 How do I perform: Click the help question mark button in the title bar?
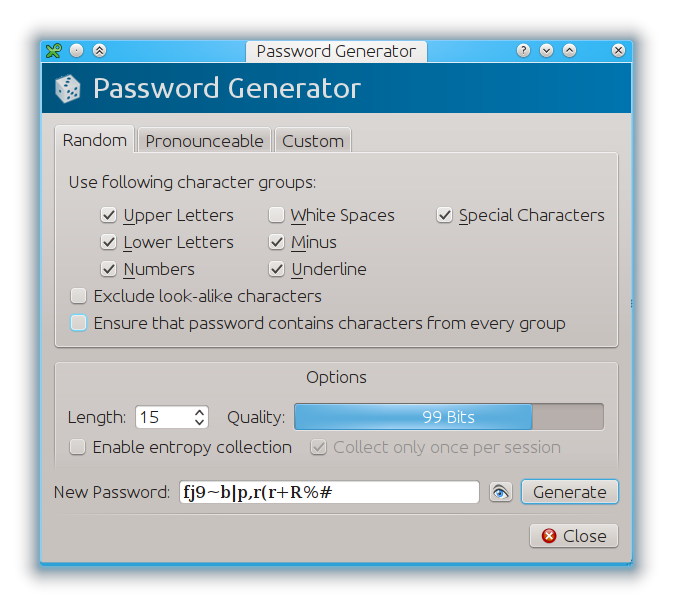tap(523, 51)
